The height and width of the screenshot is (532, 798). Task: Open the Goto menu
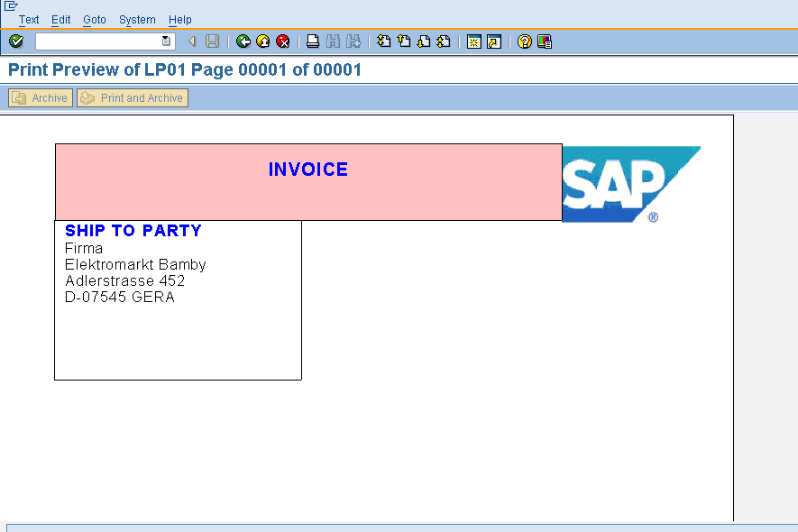pos(94,19)
